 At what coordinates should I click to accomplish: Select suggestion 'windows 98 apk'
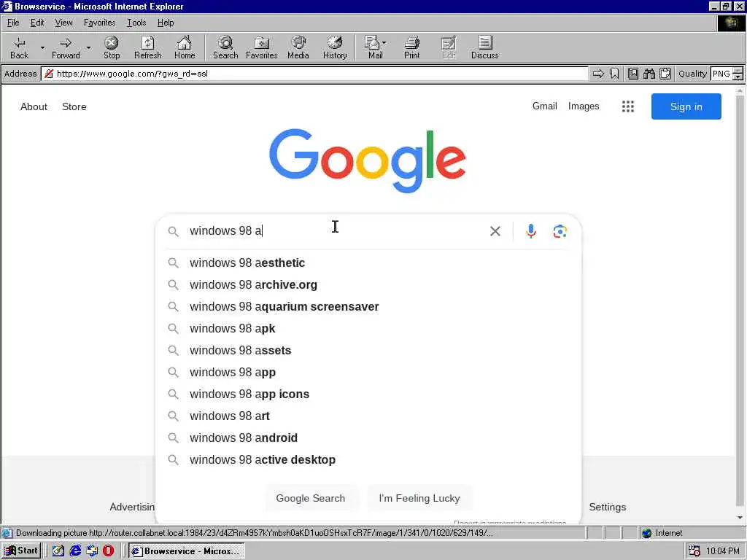click(368, 329)
